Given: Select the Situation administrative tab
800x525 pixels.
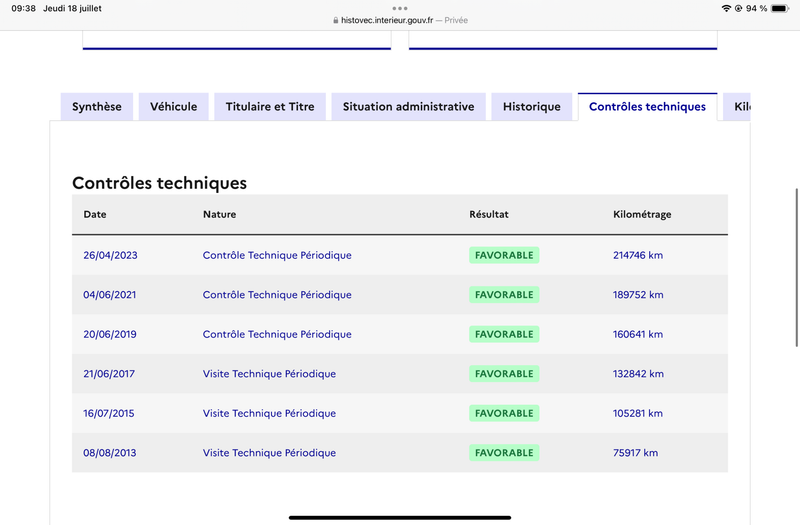Looking at the screenshot, I should (409, 107).
